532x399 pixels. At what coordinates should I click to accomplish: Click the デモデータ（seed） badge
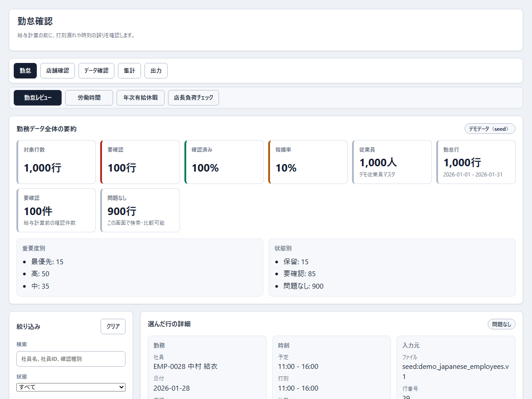[x=490, y=129]
